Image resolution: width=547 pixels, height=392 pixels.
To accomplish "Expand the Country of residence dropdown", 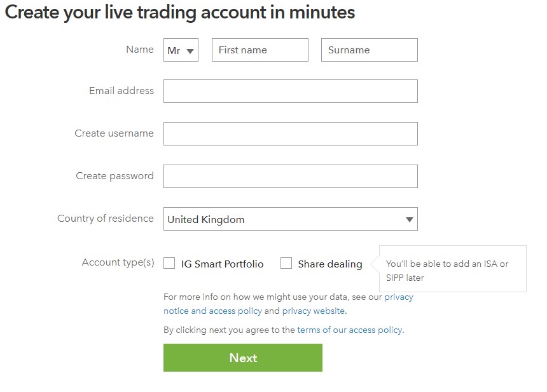I will (290, 219).
